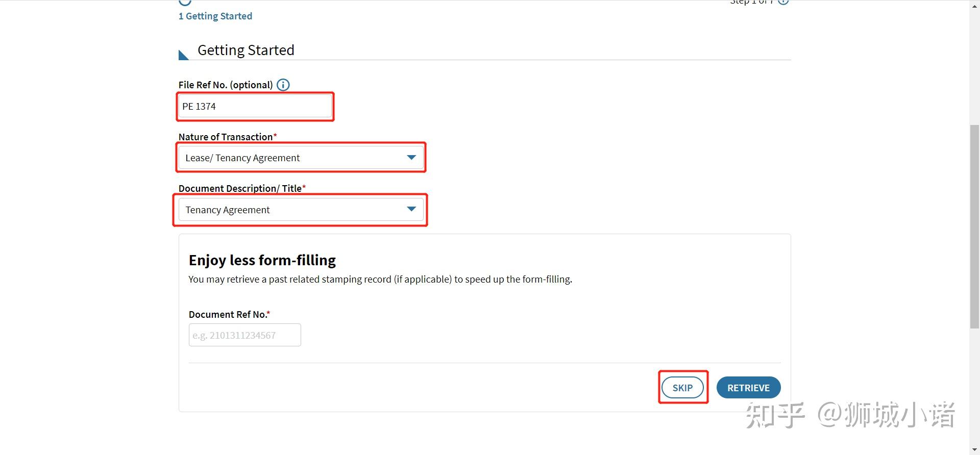This screenshot has height=455, width=980.
Task: Click the 'Getting Started' section heading
Action: tap(246, 50)
